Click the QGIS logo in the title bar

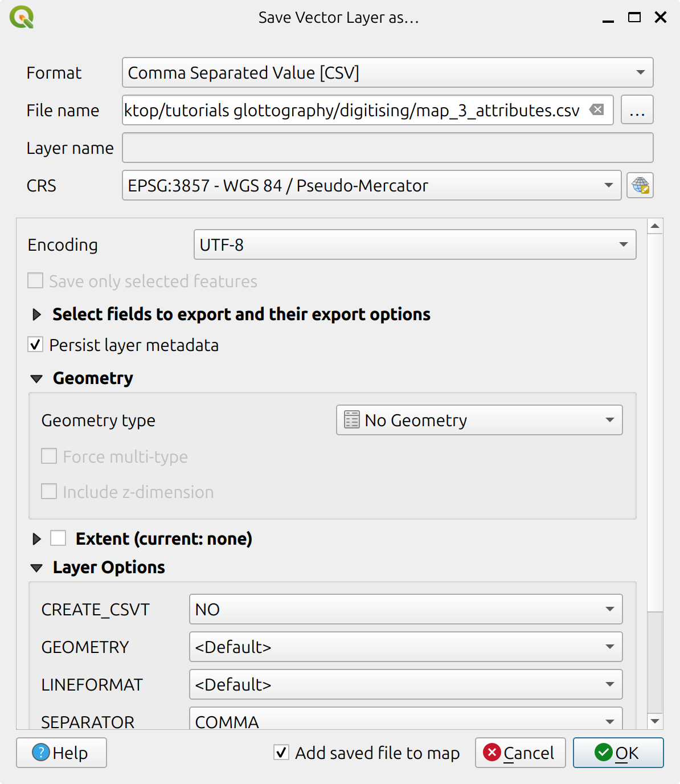click(23, 17)
